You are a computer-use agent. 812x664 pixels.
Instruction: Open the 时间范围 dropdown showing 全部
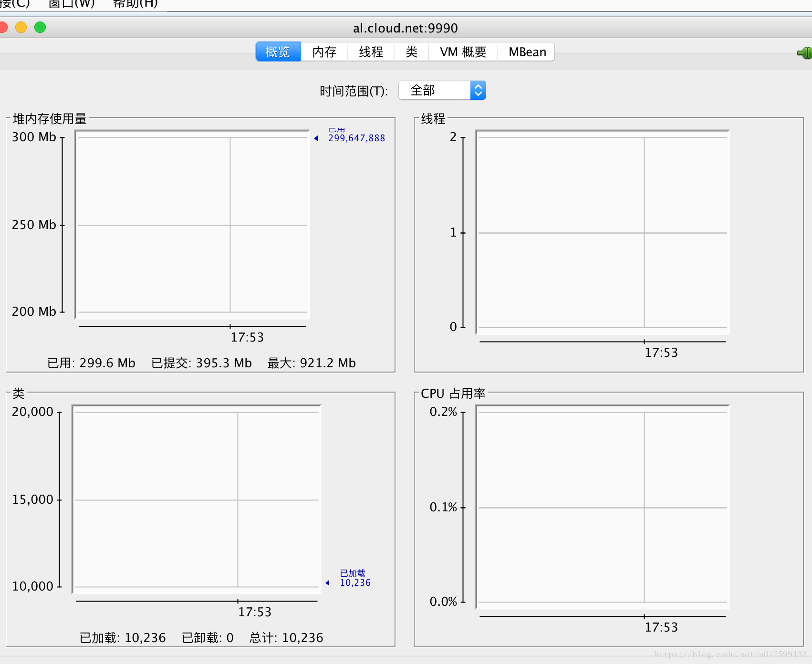click(442, 90)
